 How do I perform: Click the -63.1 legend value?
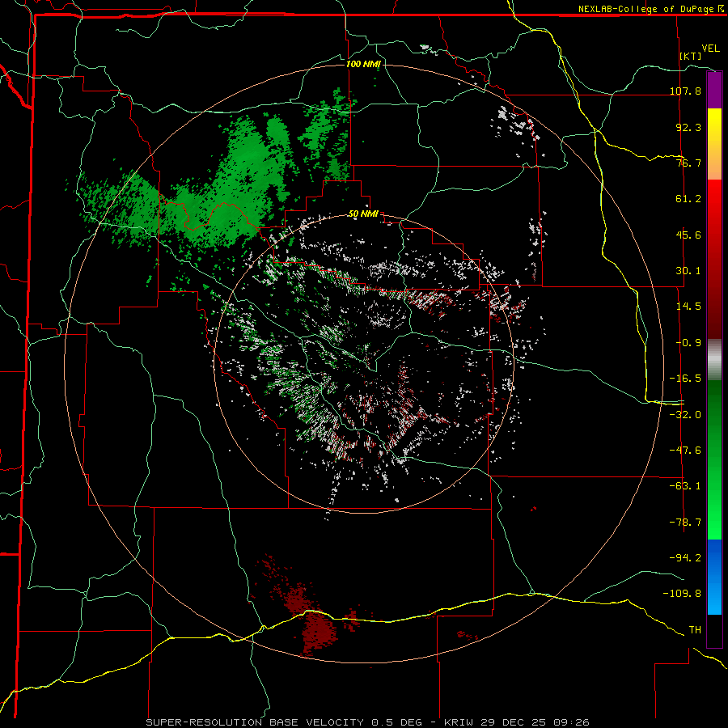tap(686, 486)
